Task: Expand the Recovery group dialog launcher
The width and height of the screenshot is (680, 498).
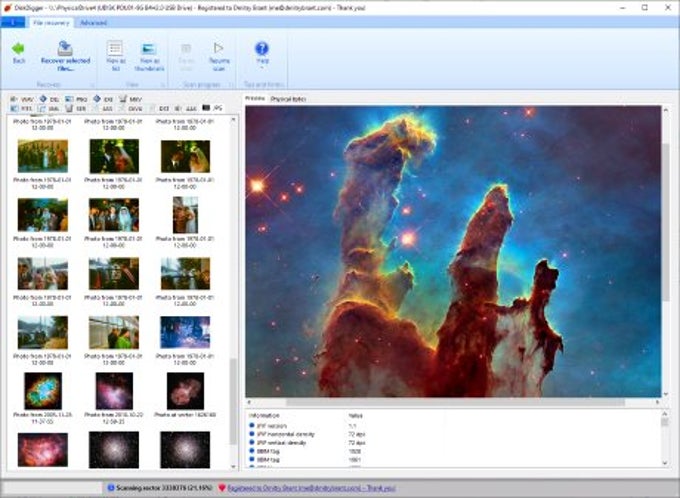Action: pyautogui.click(x=92, y=85)
